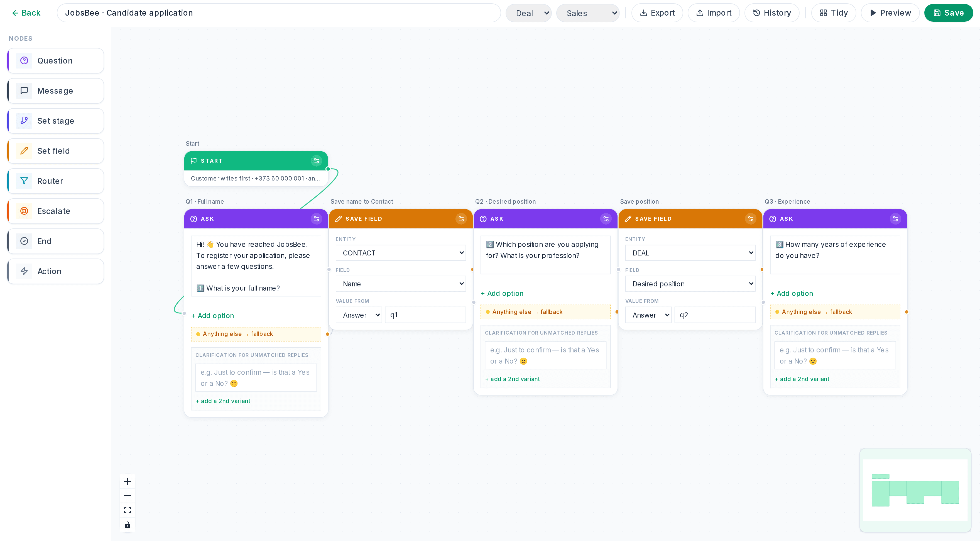
Task: Add a Question node from sidebar
Action: tap(56, 60)
